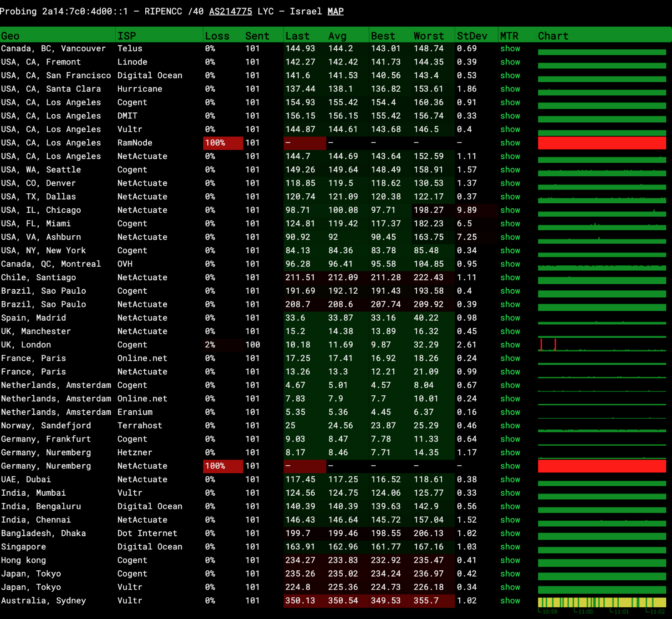This screenshot has width=672, height=619.
Task: Show MTR for Bangladesh, Dhaka Dot Internet
Action: point(510,533)
